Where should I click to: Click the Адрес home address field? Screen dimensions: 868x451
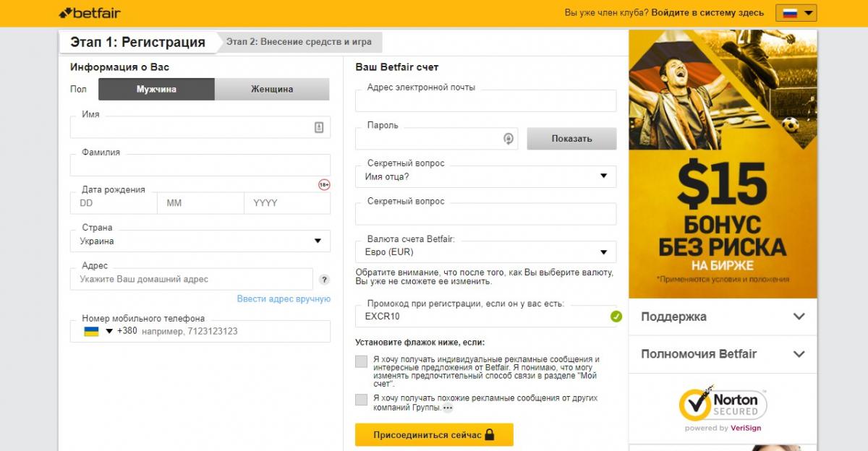pyautogui.click(x=192, y=280)
